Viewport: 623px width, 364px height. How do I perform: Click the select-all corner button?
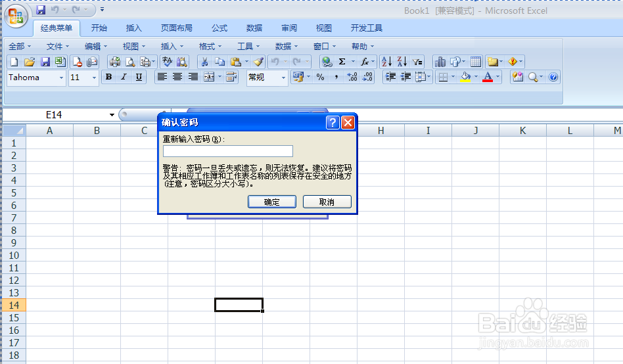click(x=14, y=130)
